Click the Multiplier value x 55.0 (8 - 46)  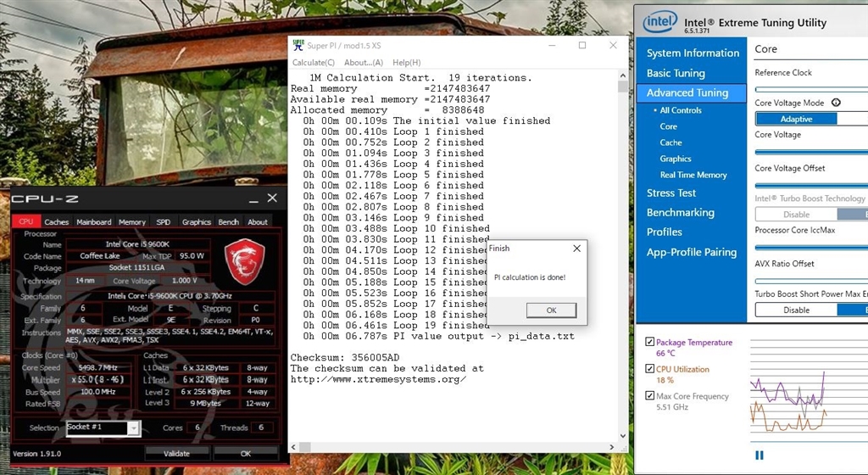pos(98,379)
